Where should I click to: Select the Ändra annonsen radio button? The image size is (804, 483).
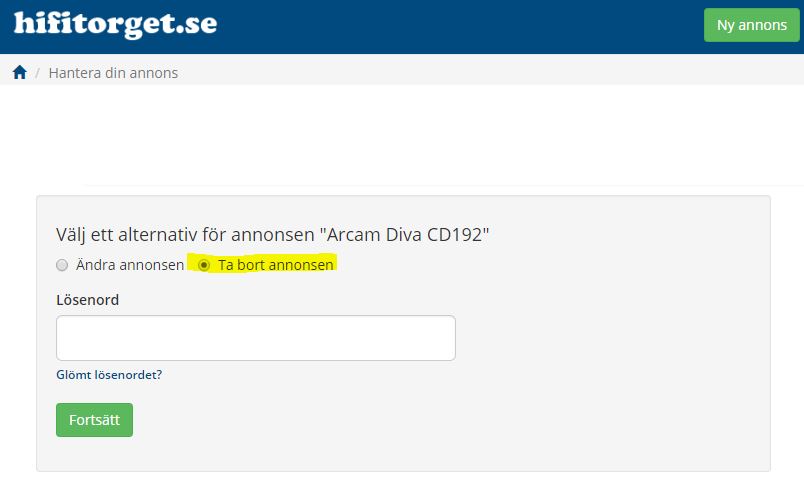click(62, 265)
